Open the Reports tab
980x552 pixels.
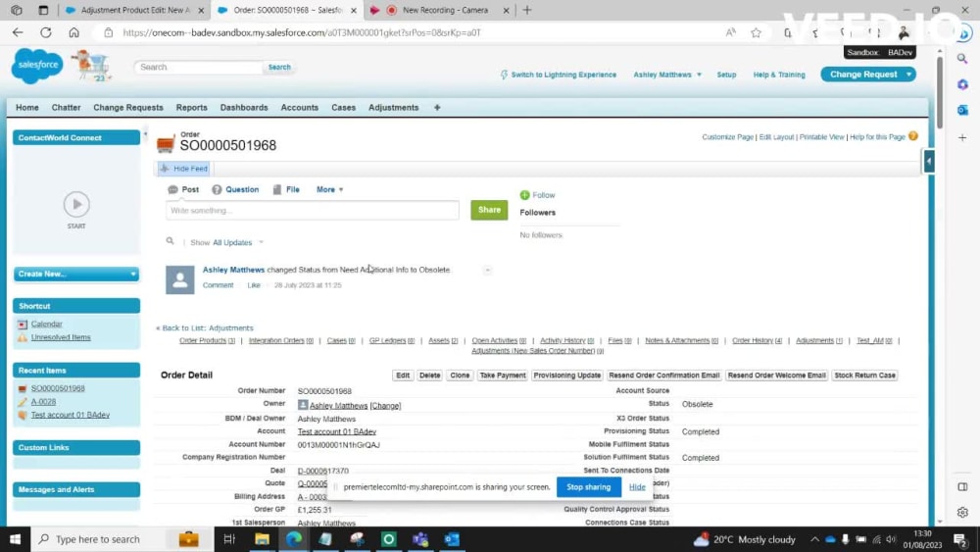click(x=191, y=108)
